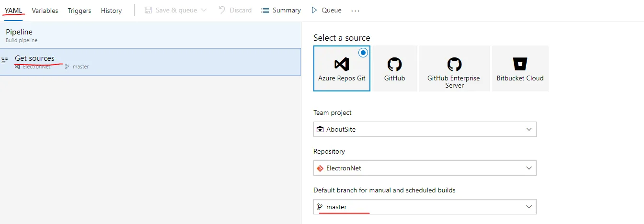Expand the Team project AboutSite dropdown

click(529, 129)
